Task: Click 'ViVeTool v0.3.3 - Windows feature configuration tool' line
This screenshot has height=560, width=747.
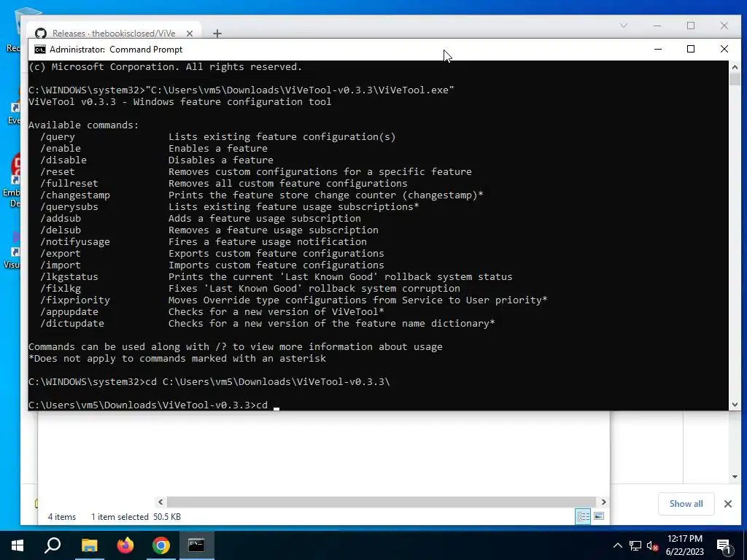Action: click(179, 102)
